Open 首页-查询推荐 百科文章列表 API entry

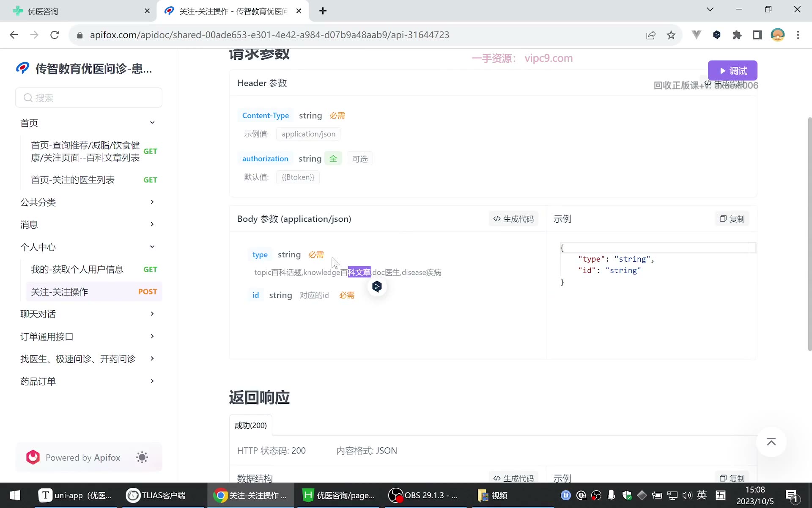tap(94, 152)
